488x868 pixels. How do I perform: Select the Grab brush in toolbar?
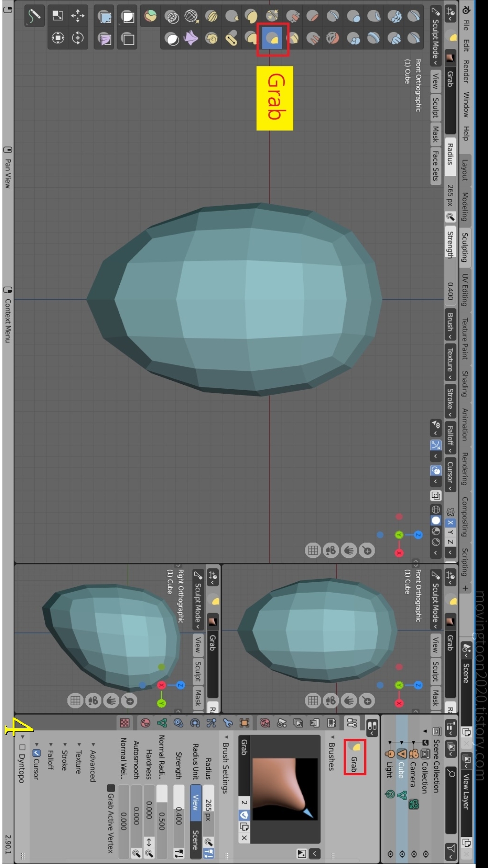(x=272, y=39)
